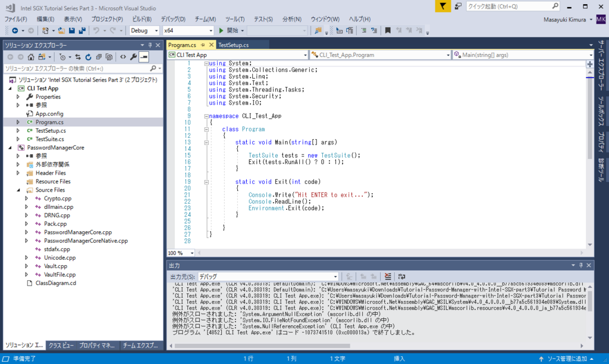This screenshot has height=364, width=609.
Task: Open the Test menu
Action: tap(263, 19)
